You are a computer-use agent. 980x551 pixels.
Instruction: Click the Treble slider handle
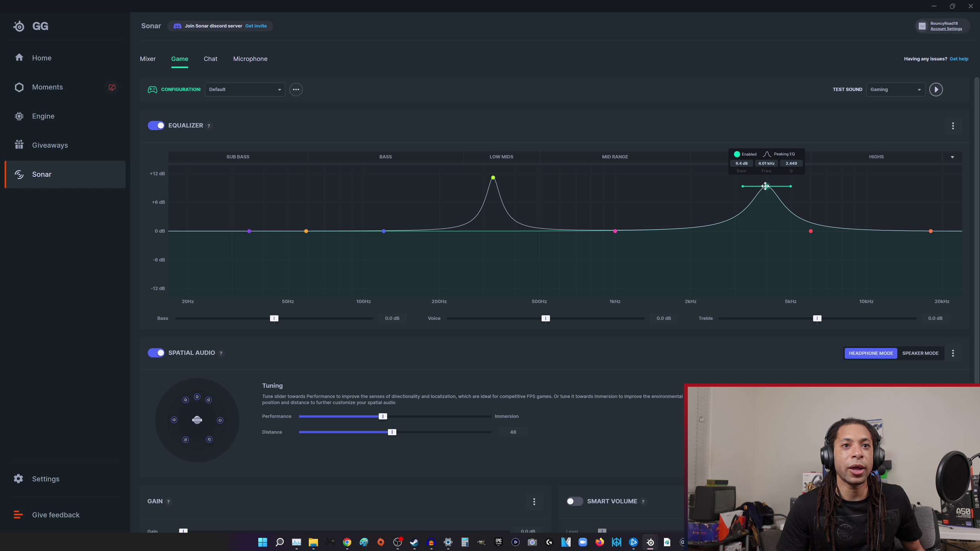[x=817, y=319]
